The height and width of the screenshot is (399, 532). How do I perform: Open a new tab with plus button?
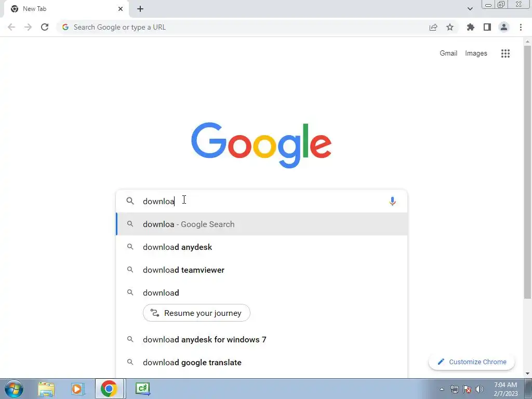140,9
